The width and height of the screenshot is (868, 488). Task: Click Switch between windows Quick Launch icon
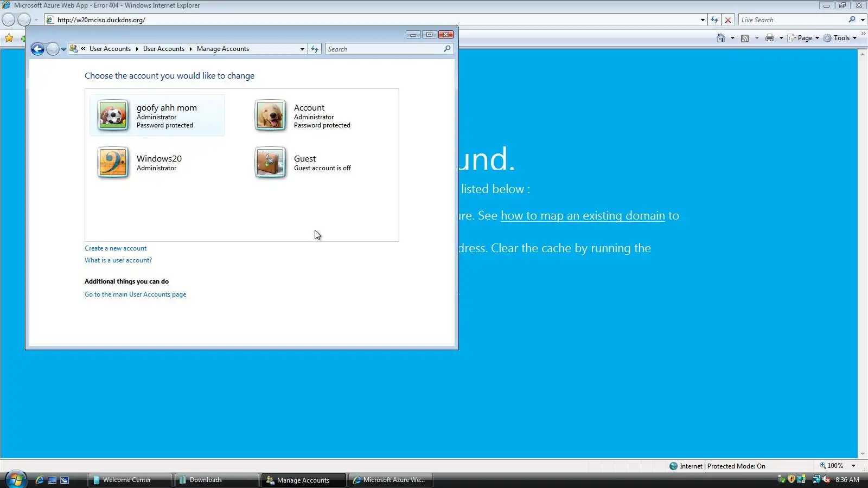(65, 480)
